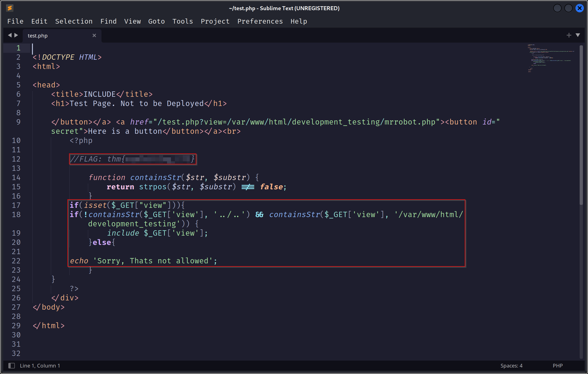The image size is (588, 374).
Task: Open the File menu
Action: tap(15, 22)
